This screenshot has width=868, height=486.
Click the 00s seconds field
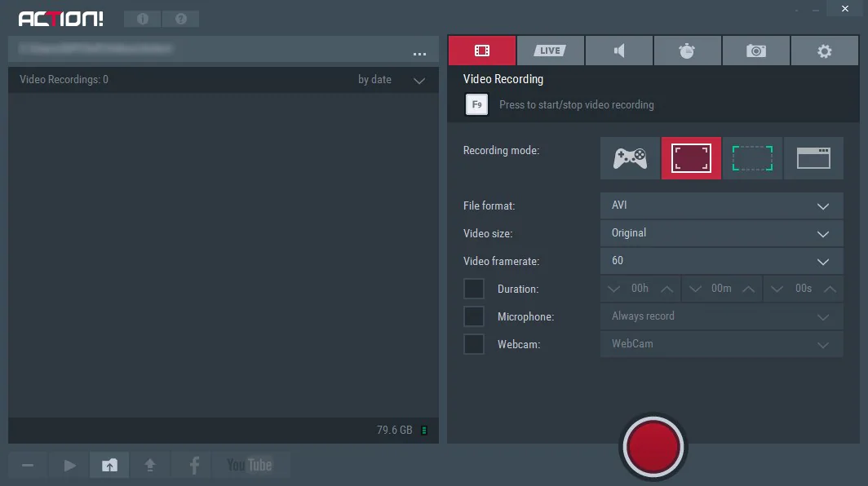804,289
